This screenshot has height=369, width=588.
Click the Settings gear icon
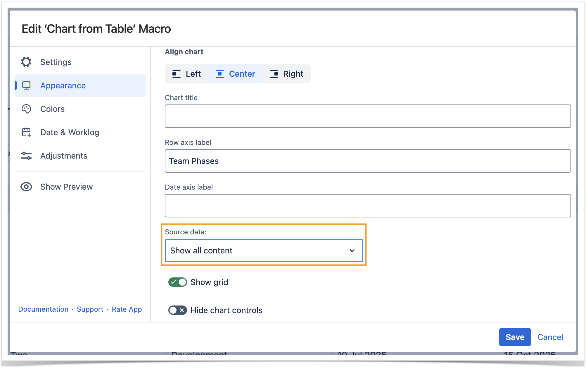pyautogui.click(x=26, y=62)
